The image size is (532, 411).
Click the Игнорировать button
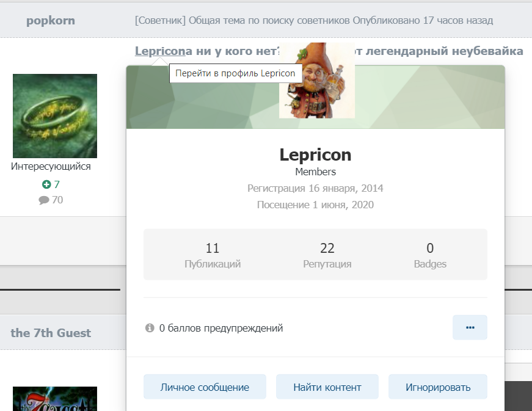[438, 387]
